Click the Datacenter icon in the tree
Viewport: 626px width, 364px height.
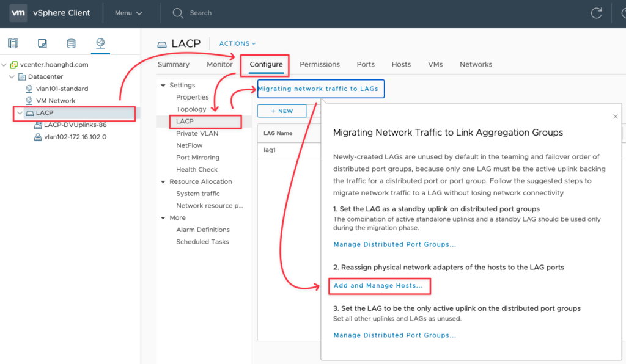(22, 76)
